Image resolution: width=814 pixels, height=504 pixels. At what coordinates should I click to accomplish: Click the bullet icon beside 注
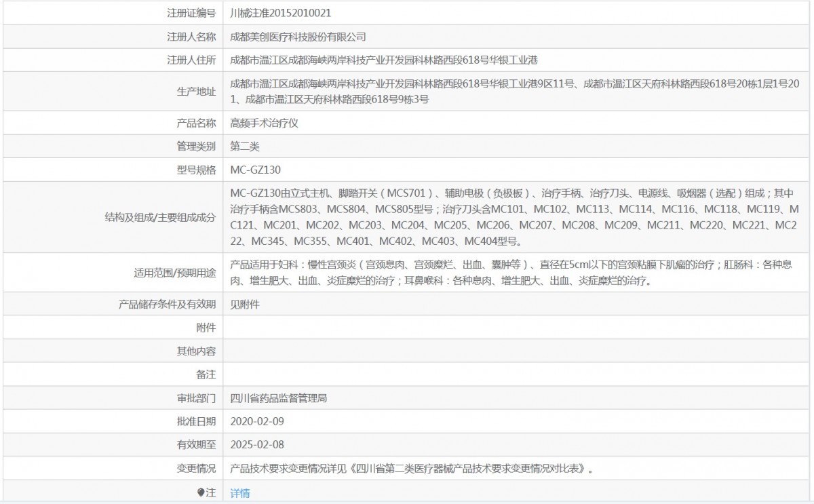point(201,492)
